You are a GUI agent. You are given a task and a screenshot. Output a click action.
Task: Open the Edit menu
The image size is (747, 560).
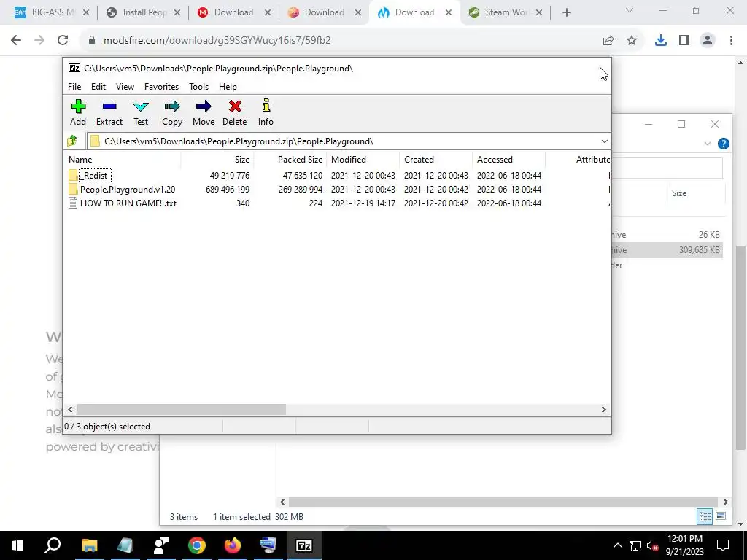[98, 87]
